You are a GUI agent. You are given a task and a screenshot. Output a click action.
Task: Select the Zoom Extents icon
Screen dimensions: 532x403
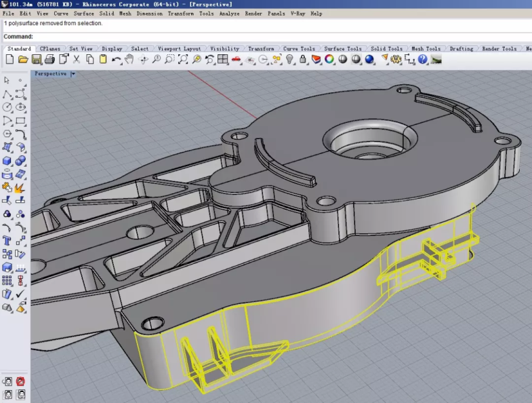(x=183, y=60)
